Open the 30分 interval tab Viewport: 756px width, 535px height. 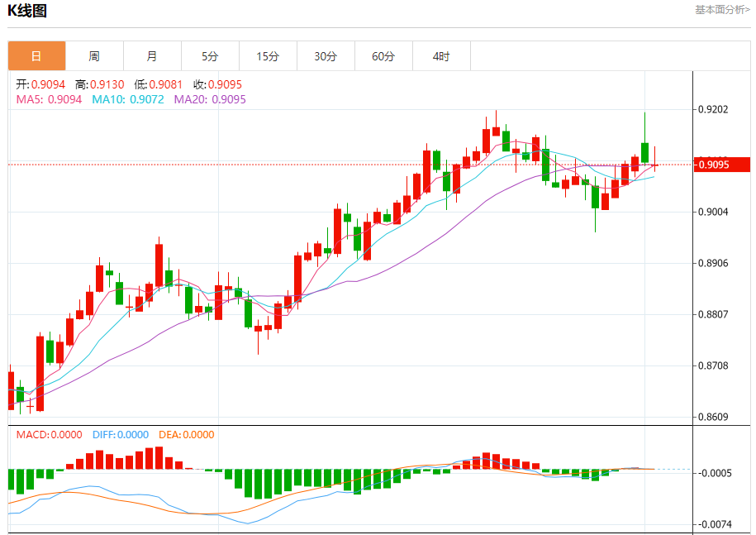tap(326, 56)
